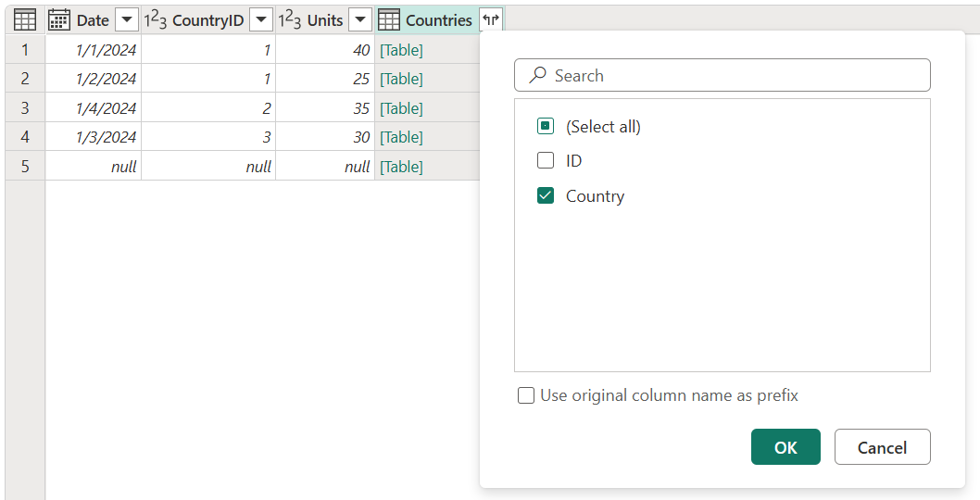The image size is (980, 500).
Task: Click the CountryID cell with value 3
Action: click(x=208, y=136)
